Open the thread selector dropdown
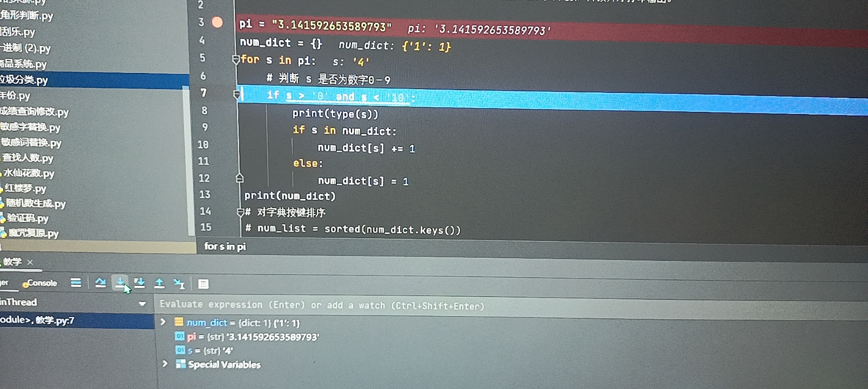This screenshot has width=868, height=389. (142, 304)
